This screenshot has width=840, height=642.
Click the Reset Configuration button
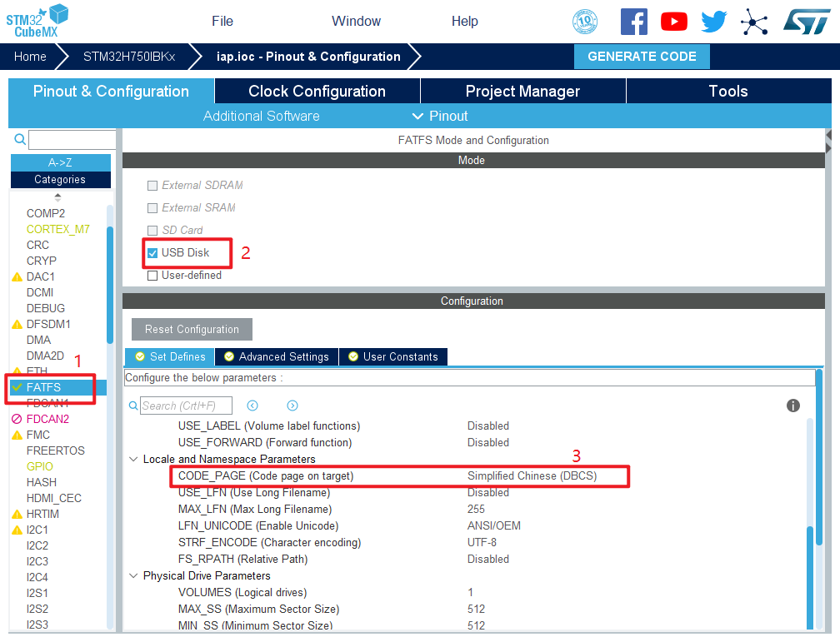pyautogui.click(x=192, y=329)
